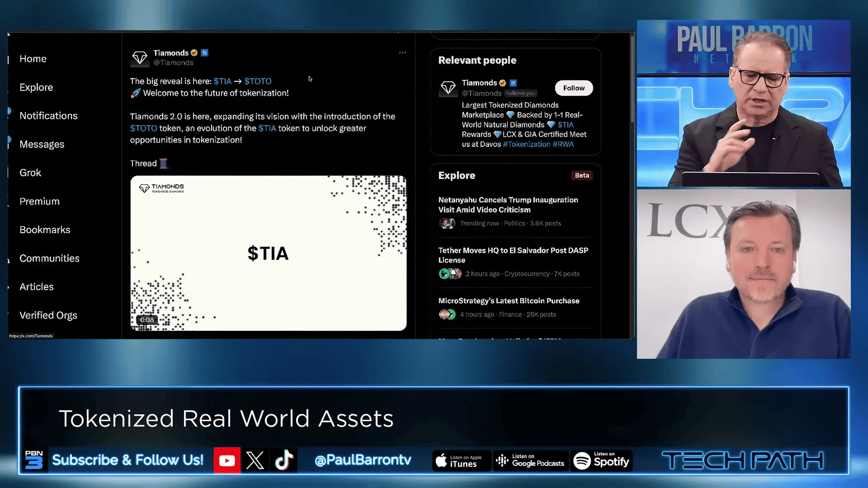
Task: Open the MicroStrategy's Latest Bitcoin Purchase trend
Action: (x=509, y=300)
